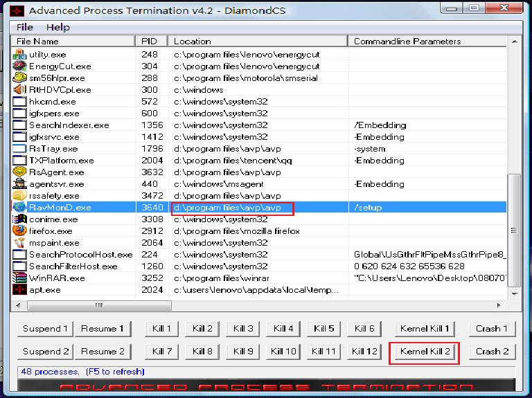Use the Kill 11 method
Viewport: 532px width, 398px height.
click(323, 351)
